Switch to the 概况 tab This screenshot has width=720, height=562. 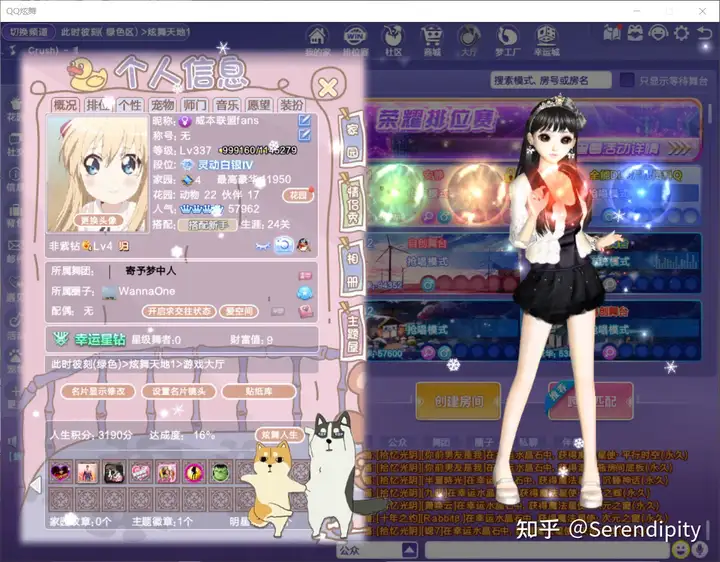click(65, 105)
